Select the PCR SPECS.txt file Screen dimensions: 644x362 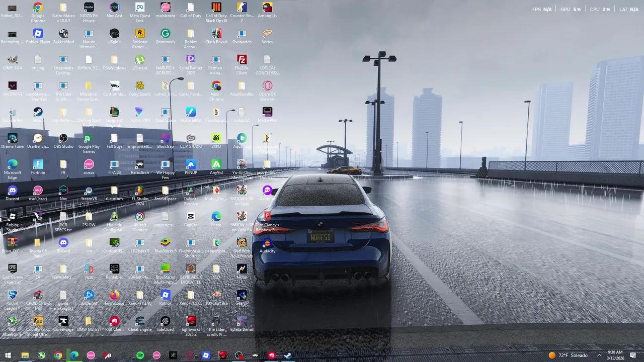63,222
